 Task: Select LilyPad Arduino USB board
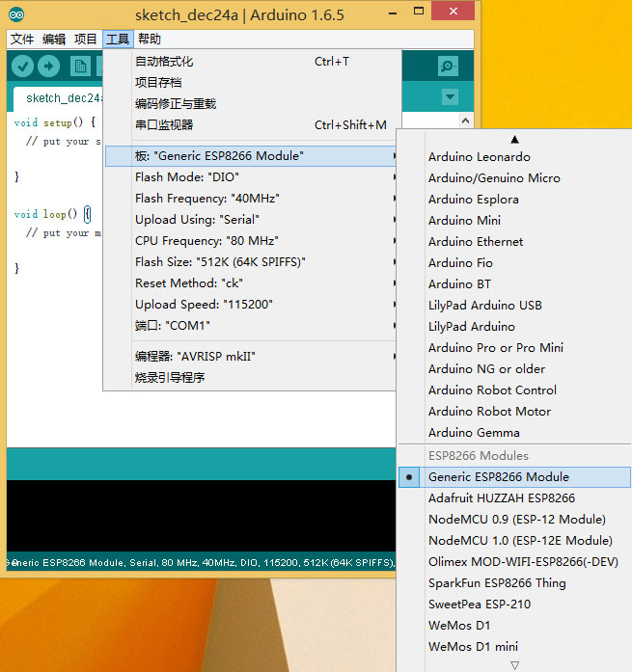pos(515,305)
